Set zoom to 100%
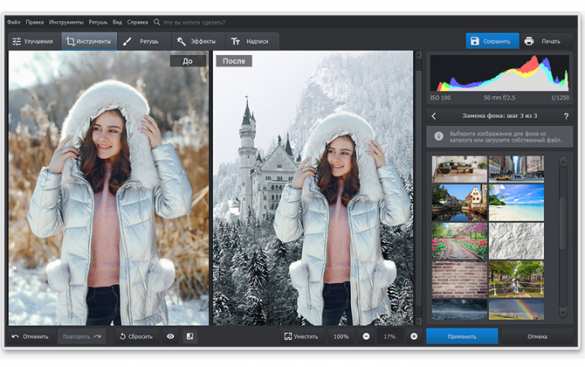This screenshot has height=367, width=585. pyautogui.click(x=341, y=336)
